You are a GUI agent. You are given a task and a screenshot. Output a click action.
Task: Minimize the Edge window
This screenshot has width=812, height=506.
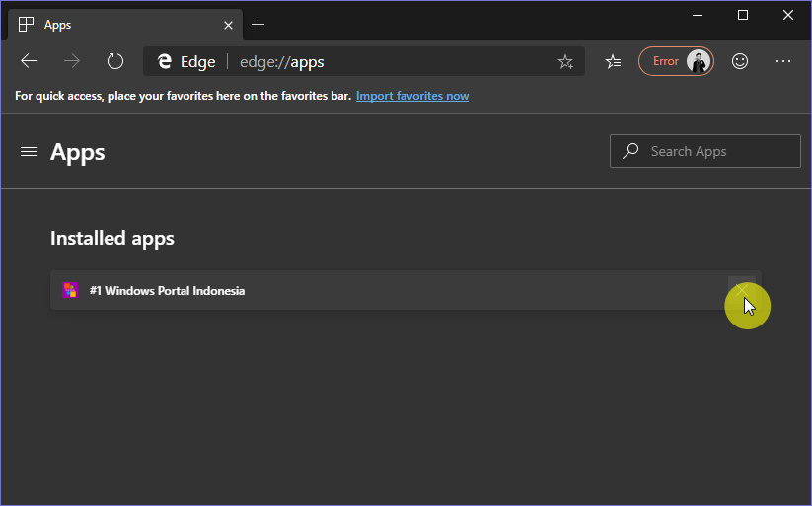click(697, 15)
